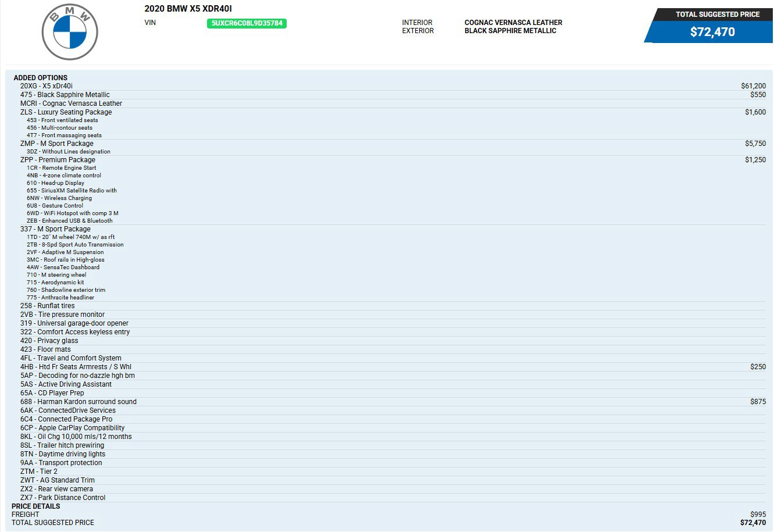Click 1TD - 20" M wheel 740M item
The height and width of the screenshot is (532, 774).
(70, 237)
